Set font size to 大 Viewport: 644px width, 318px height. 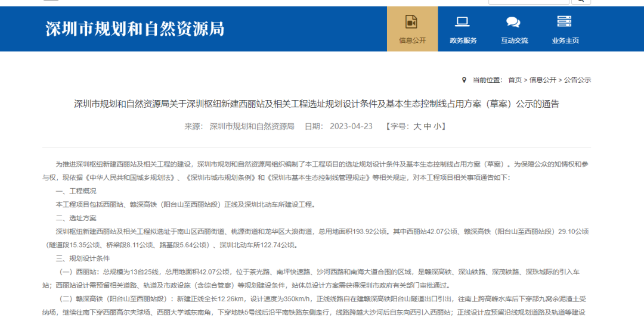(x=417, y=126)
